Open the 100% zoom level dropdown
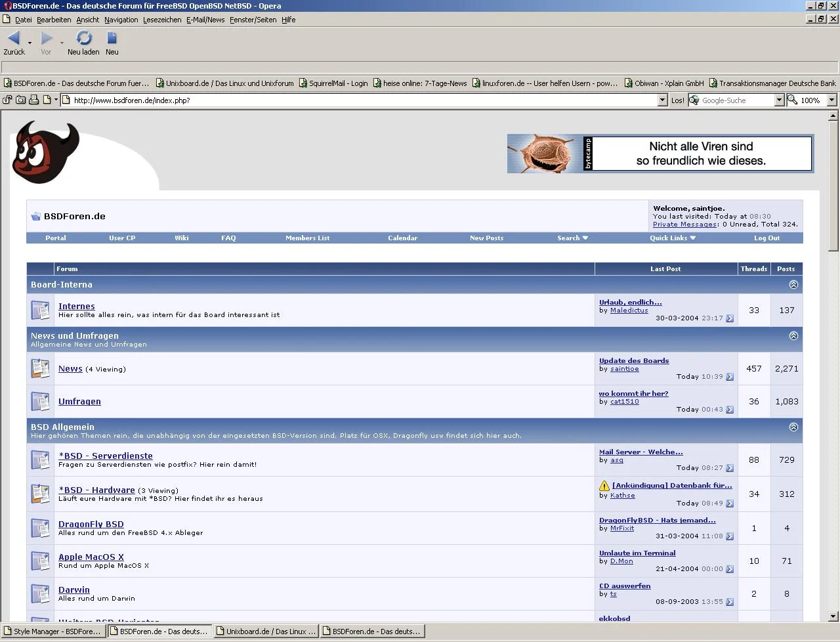This screenshot has height=642, width=840. pyautogui.click(x=831, y=100)
